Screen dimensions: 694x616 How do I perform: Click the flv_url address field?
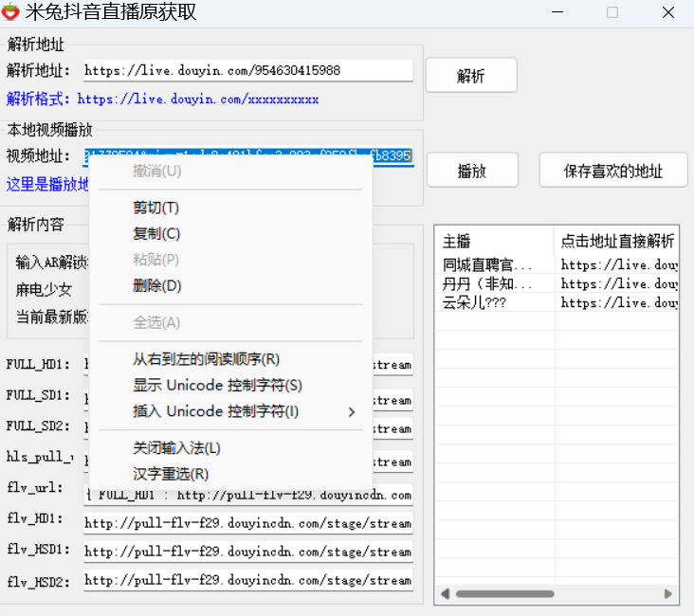pyautogui.click(x=248, y=495)
